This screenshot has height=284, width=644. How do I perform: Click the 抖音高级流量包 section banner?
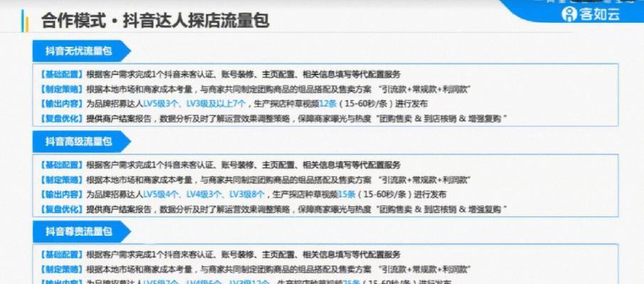pos(81,141)
